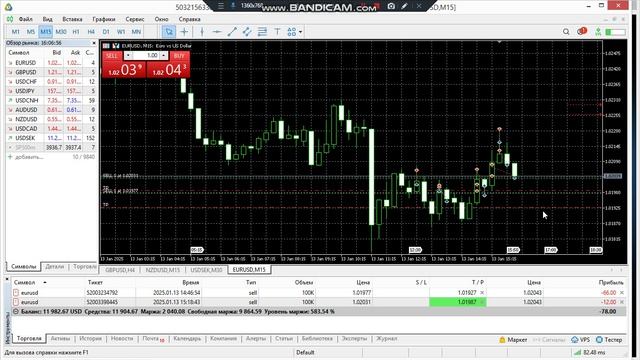The height and width of the screenshot is (360, 640).
Task: Click the highlighted T/P cell 1.01987
Action: click(x=458, y=302)
